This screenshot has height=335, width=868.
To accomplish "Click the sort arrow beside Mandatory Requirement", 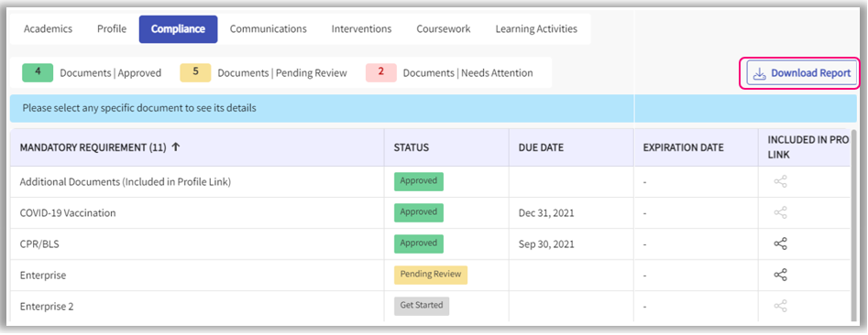I will pos(175,147).
